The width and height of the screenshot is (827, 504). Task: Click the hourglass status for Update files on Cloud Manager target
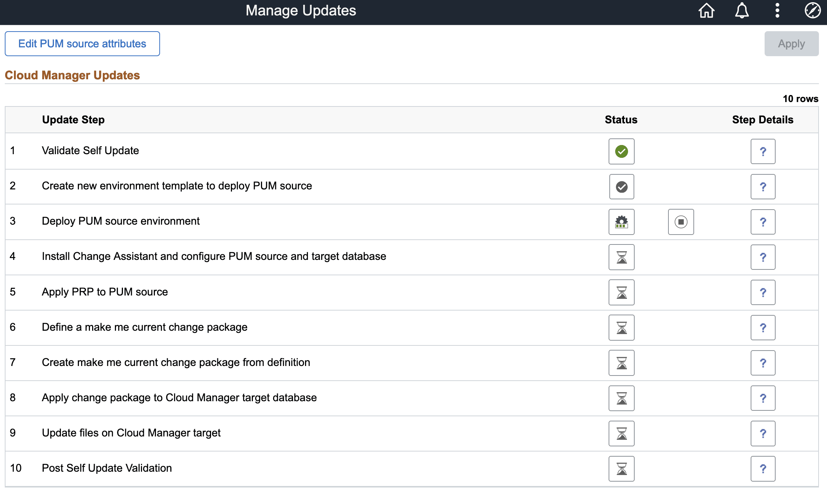click(x=621, y=433)
